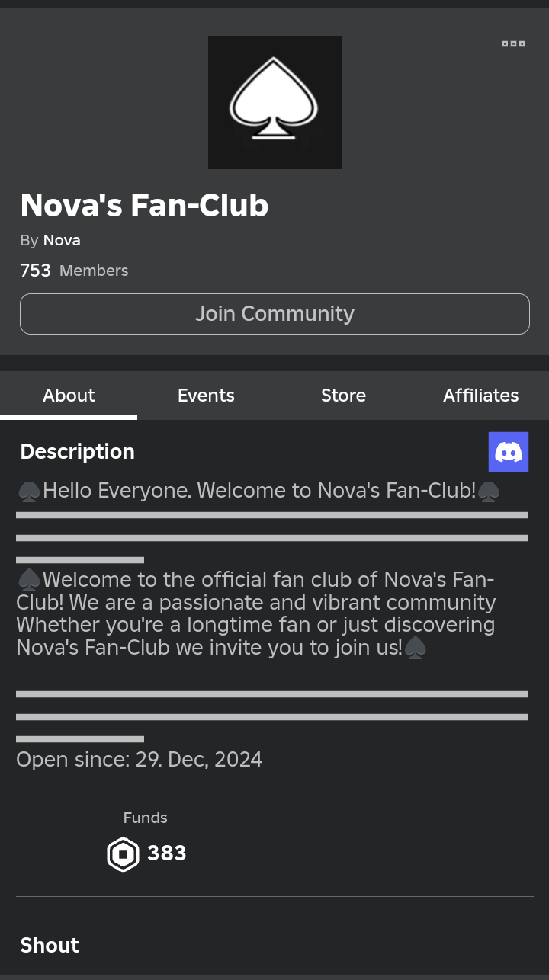Click the spade emoji before "Welcome to the official"
The height and width of the screenshot is (980, 549).
tap(29, 581)
